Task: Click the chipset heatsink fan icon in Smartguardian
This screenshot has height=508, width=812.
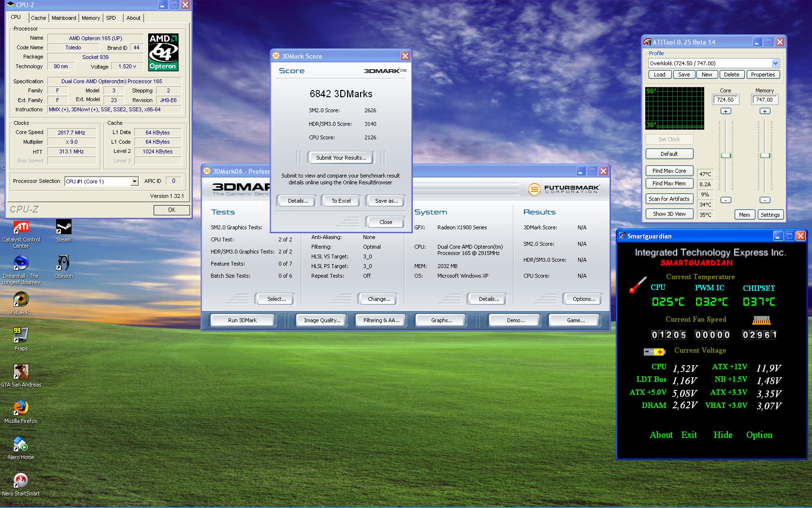Action: [761, 320]
